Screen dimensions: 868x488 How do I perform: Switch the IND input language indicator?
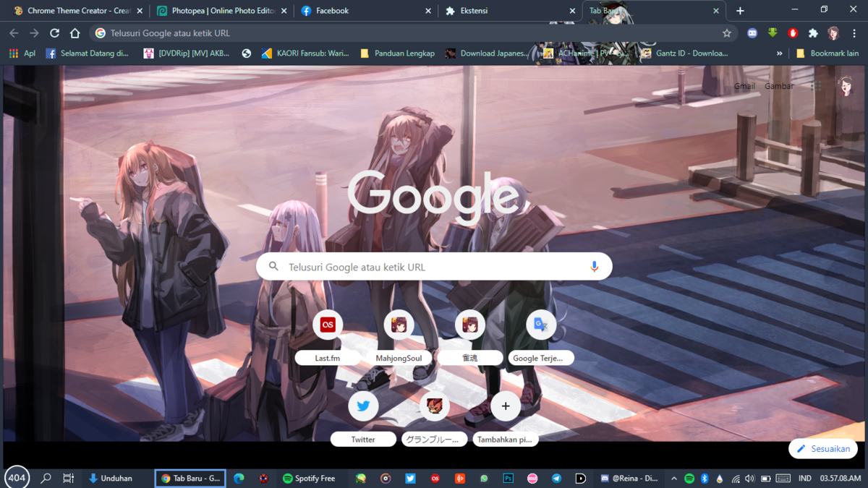804,479
